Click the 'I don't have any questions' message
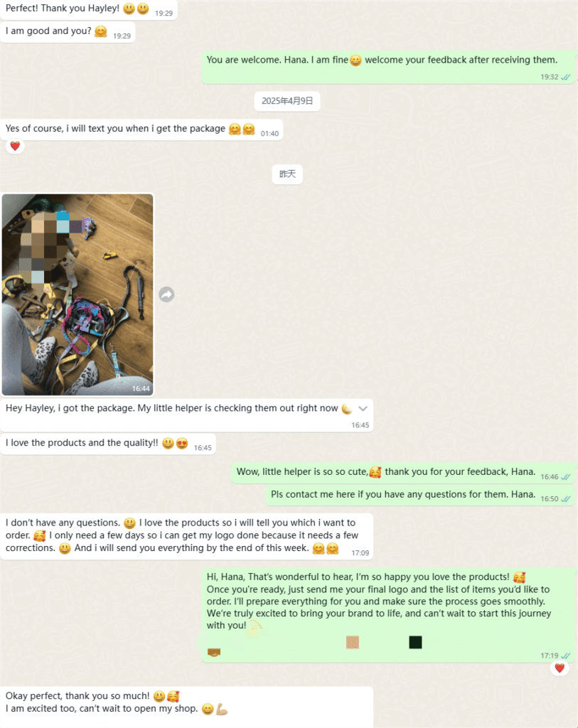Screen dimensions: 578x728 (x=187, y=536)
